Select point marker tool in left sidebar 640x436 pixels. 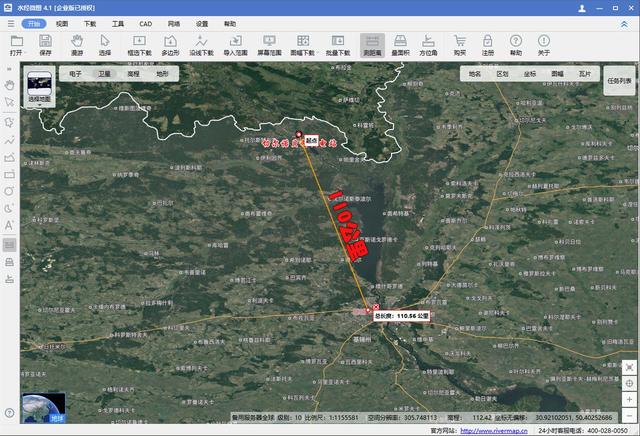[x=9, y=122]
